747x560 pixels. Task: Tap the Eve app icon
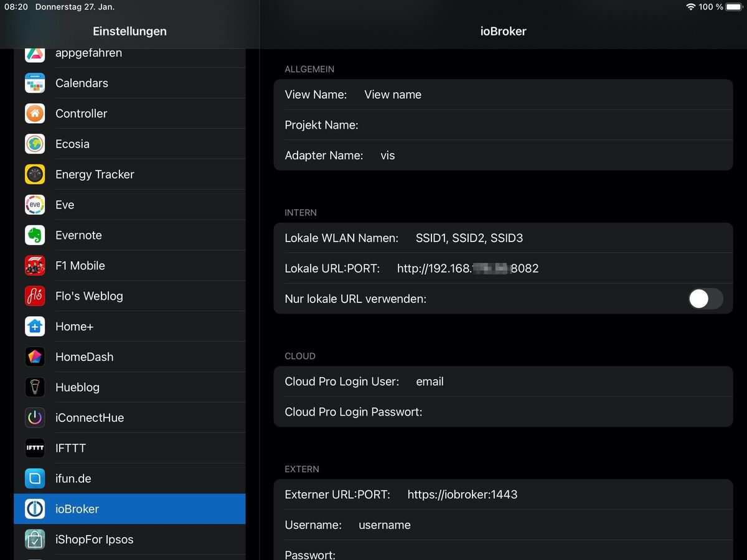tap(35, 205)
